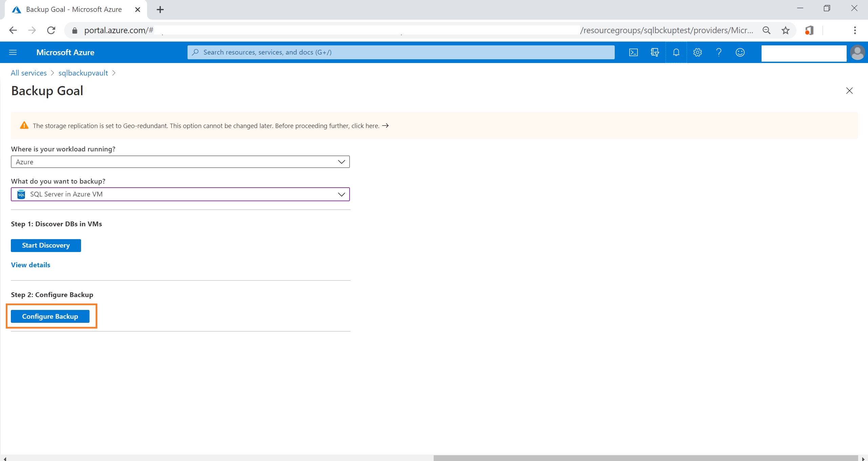This screenshot has height=461, width=868.
Task: Open portal settings gear icon
Action: (697, 52)
